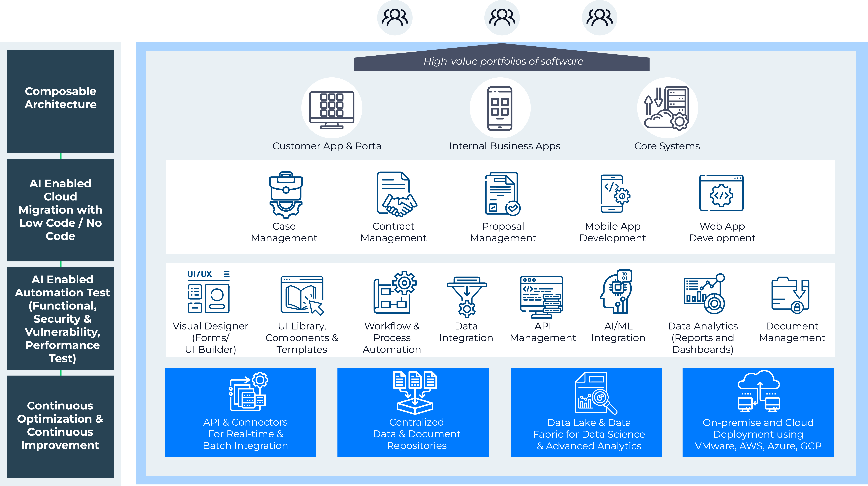Click the Centralized Data & Document Repositories icon
Image resolution: width=868 pixels, height=486 pixels.
tap(415, 393)
